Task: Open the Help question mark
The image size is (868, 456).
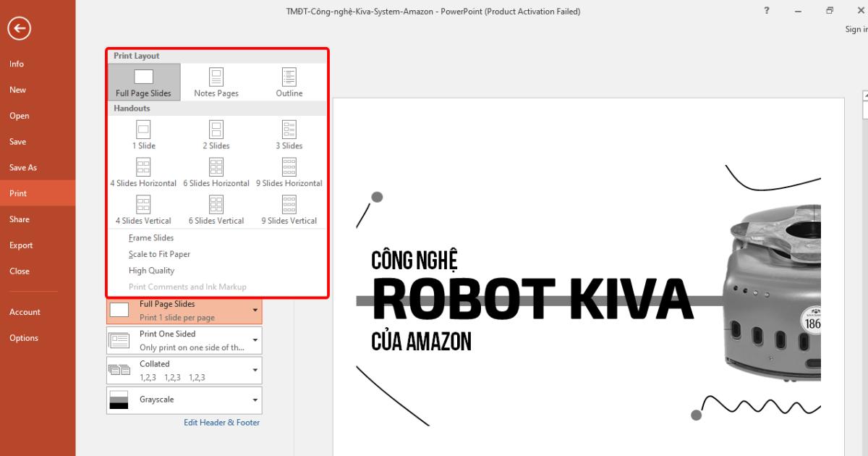Action: pos(766,11)
